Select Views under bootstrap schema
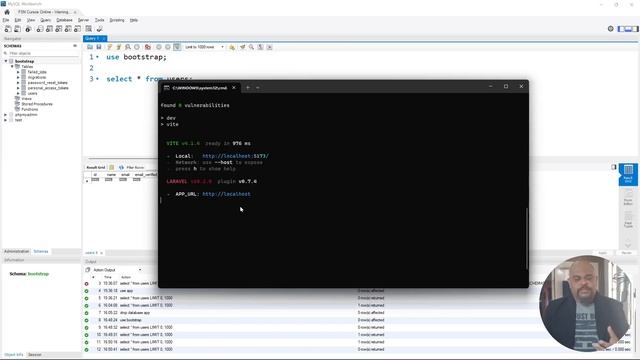640x360 pixels. point(27,99)
